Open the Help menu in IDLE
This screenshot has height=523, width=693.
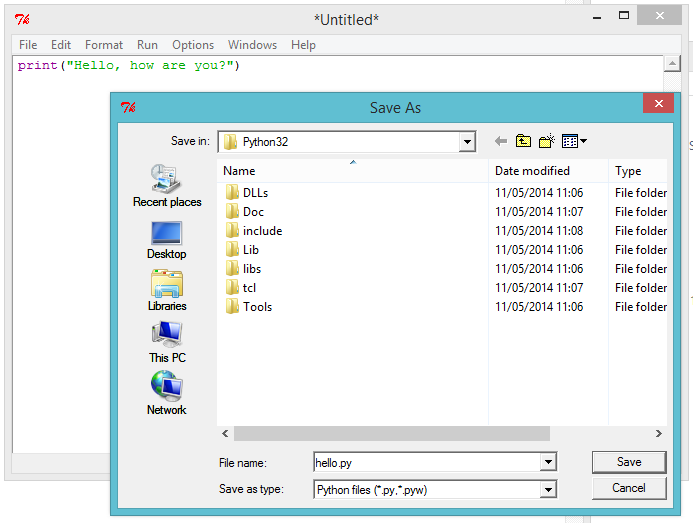pyautogui.click(x=303, y=45)
